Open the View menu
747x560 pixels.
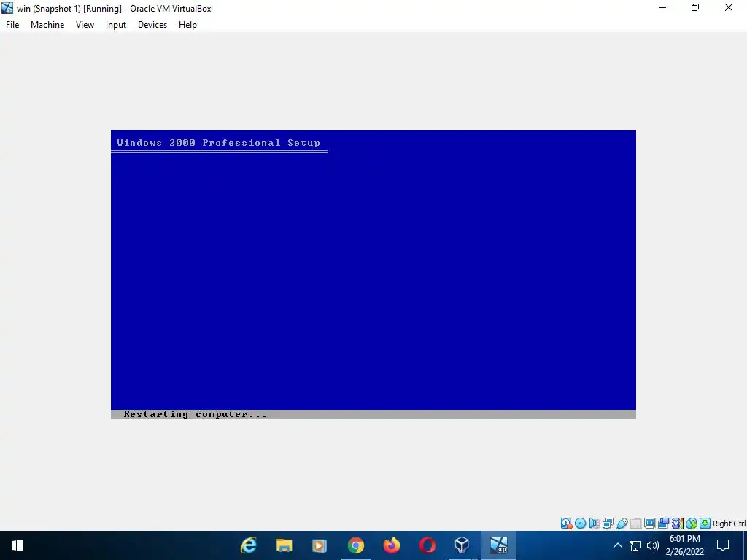point(85,25)
